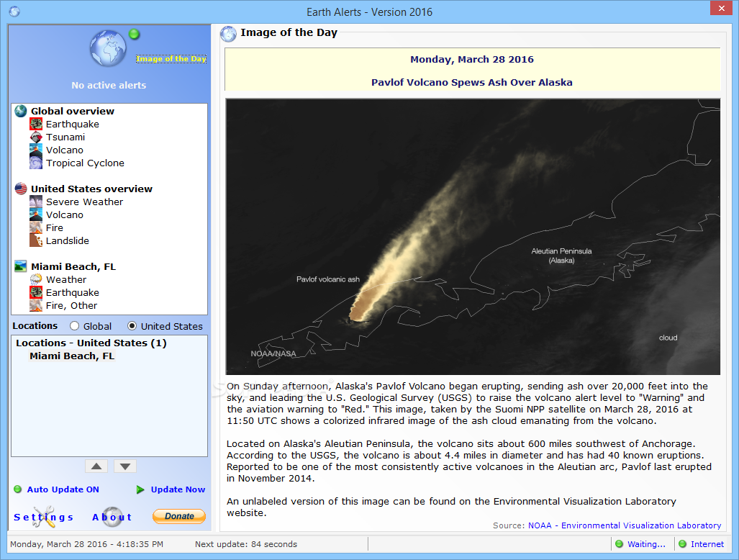739x560 pixels.
Task: Click the United States flag icon
Action: click(x=21, y=189)
